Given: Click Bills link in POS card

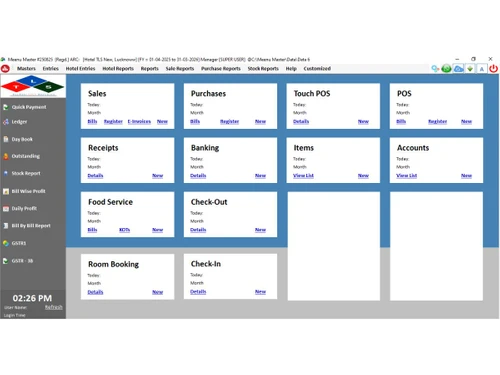Looking at the screenshot, I should click(401, 121).
